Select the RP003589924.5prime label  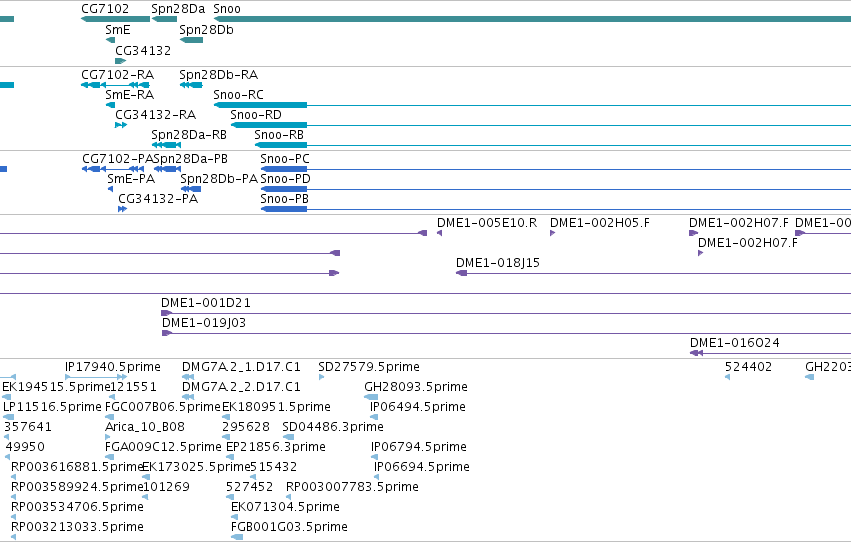[x=77, y=488]
